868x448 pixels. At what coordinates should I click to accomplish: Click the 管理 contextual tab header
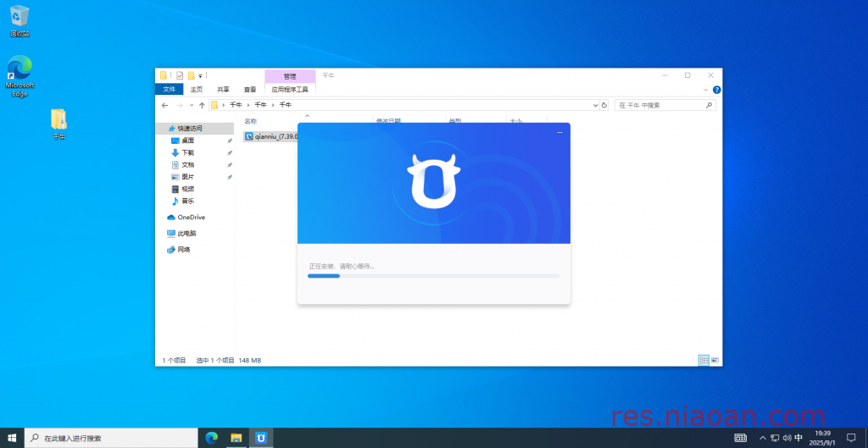[290, 76]
